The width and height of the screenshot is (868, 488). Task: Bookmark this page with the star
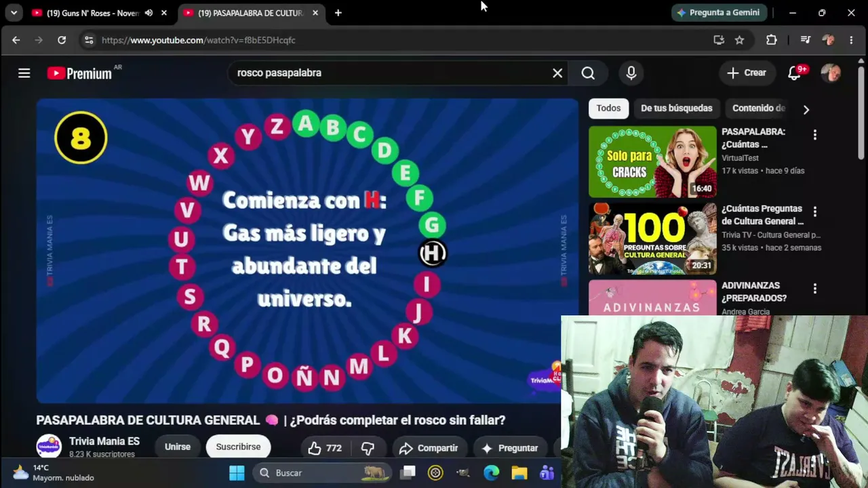(x=740, y=40)
